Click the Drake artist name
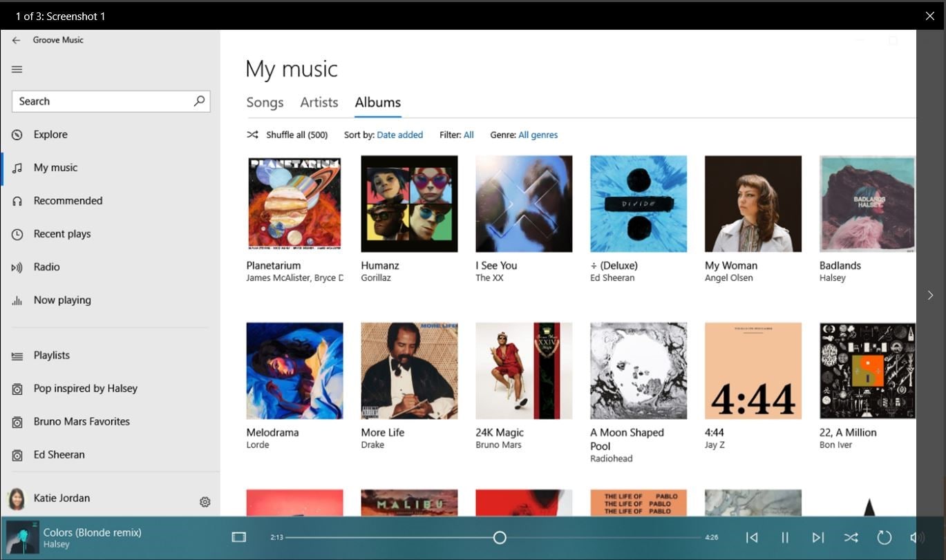The height and width of the screenshot is (560, 946). coord(372,445)
